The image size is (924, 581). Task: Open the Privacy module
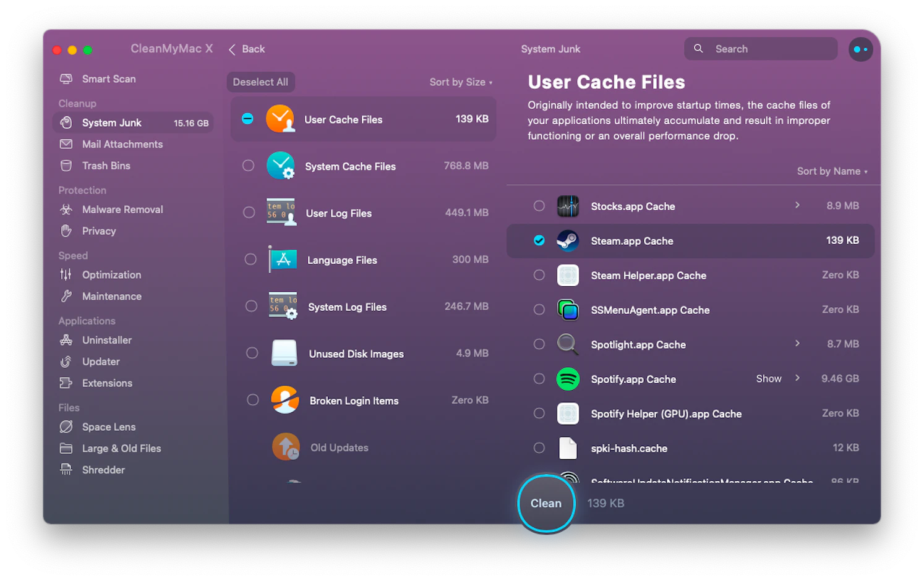pos(88,232)
